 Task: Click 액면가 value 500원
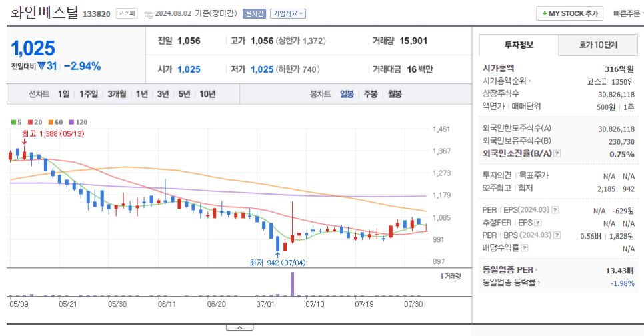(x=606, y=107)
